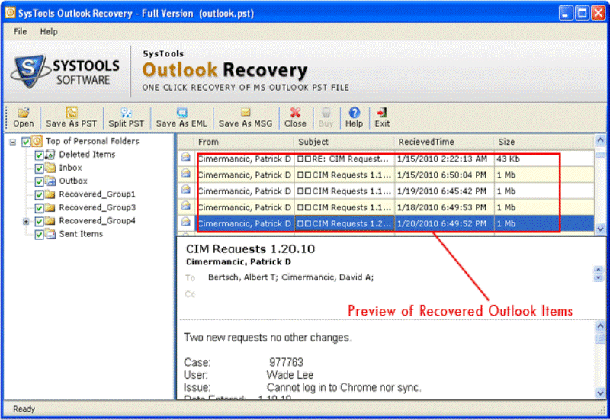Screen dimensions: 610x420
Task: Expand the Recovered_Group4 folder node
Action: [26, 220]
